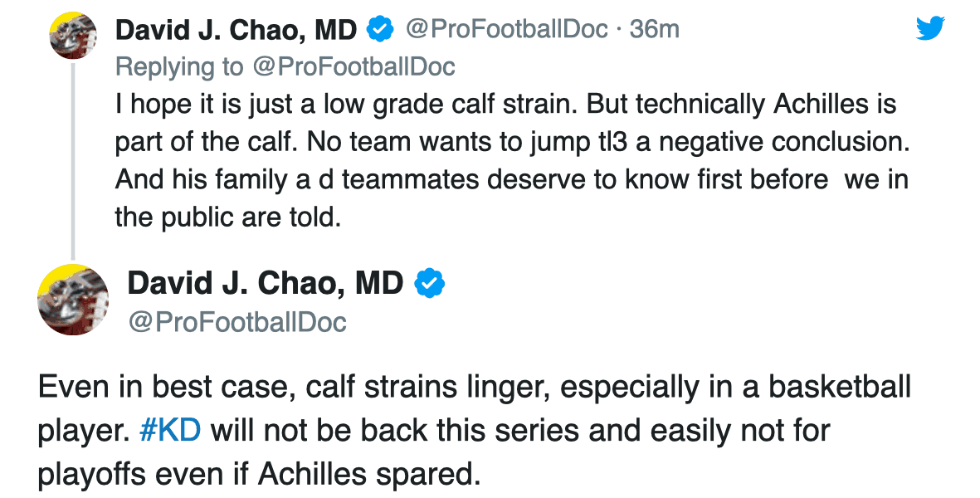Open David J. Chao, MD name in the main tweet
The height and width of the screenshot is (498, 980).
[266, 285]
